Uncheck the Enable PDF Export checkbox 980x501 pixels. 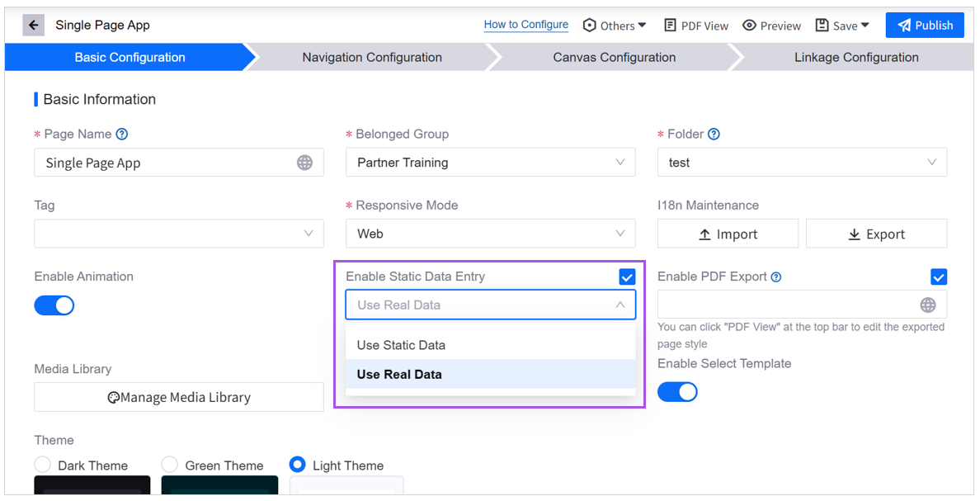tap(938, 276)
